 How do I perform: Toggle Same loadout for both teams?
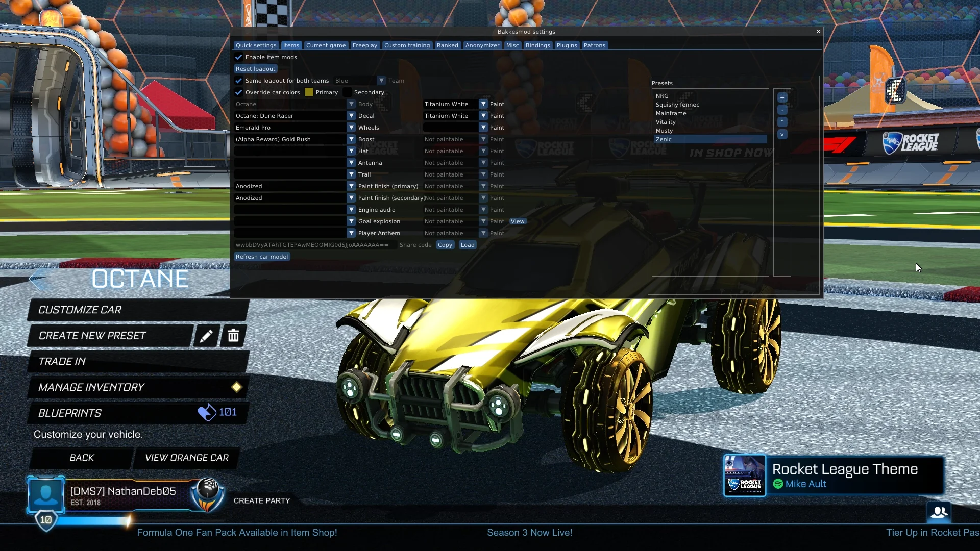(x=239, y=81)
